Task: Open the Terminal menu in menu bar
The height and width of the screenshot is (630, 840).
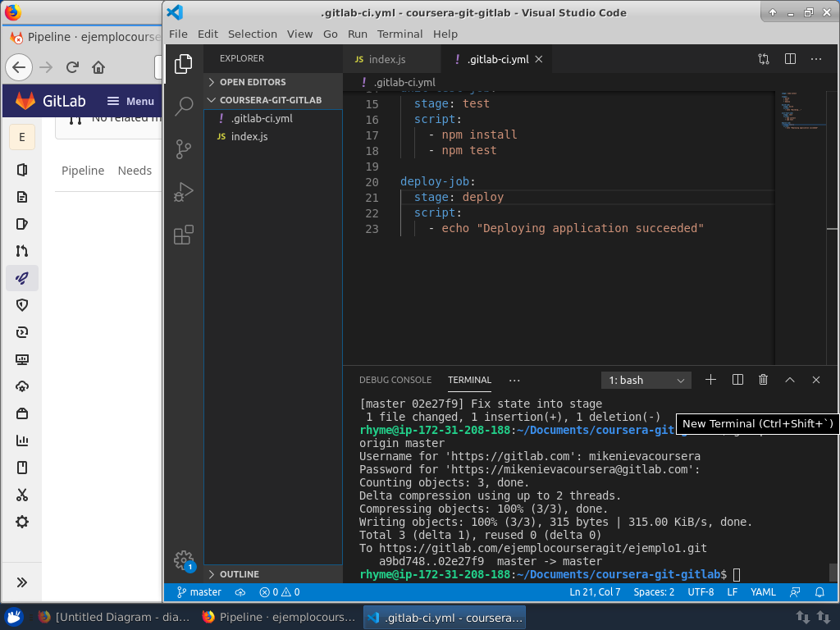Action: click(399, 34)
